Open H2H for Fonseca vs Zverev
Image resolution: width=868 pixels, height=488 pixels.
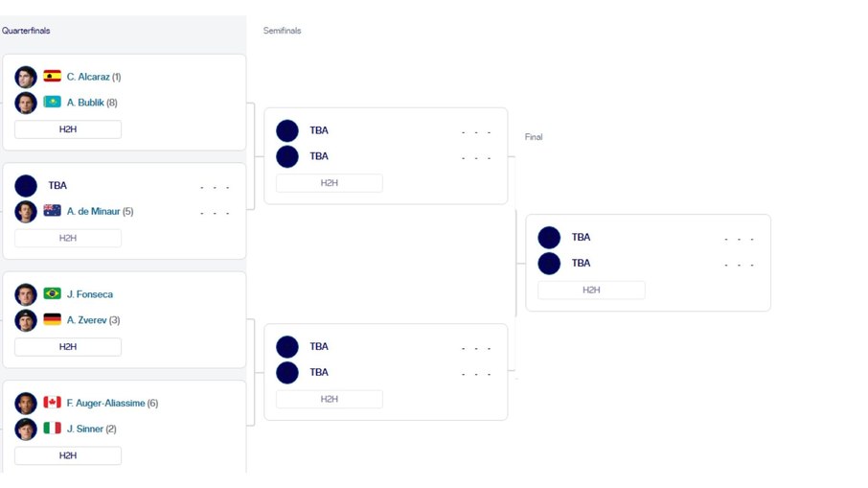click(68, 347)
